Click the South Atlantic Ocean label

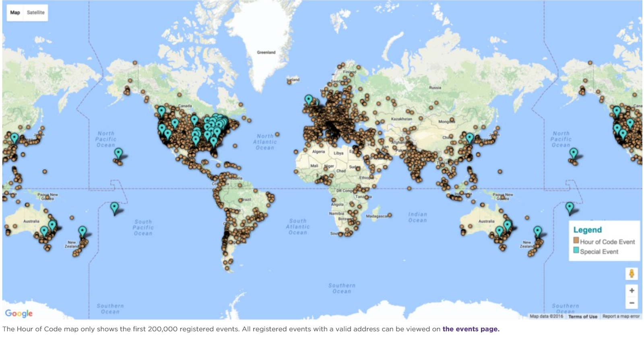click(x=298, y=226)
